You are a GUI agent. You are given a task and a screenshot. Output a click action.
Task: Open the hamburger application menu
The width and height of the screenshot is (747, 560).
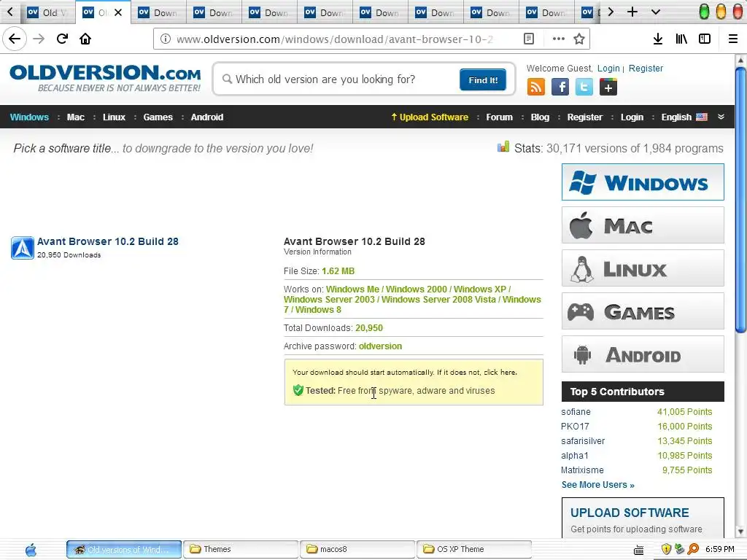[x=733, y=39]
